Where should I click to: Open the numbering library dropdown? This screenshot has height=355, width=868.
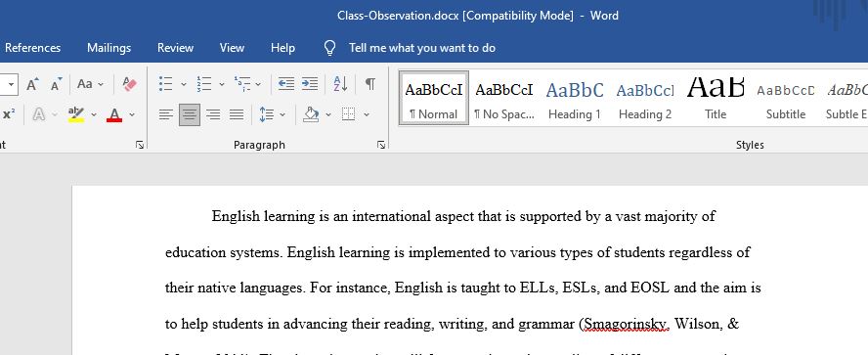(x=222, y=84)
